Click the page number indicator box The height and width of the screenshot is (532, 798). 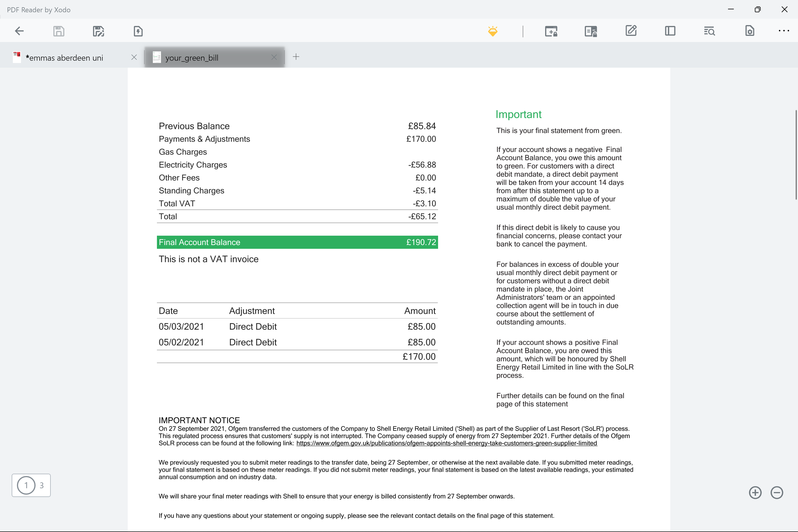click(31, 485)
